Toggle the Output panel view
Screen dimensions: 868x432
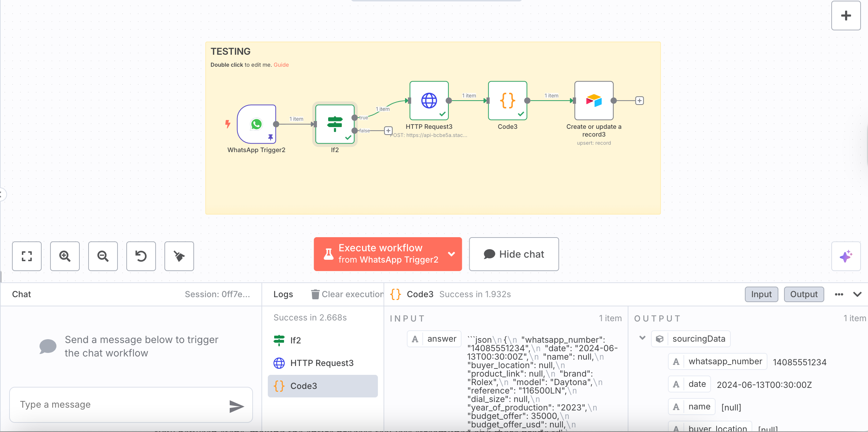(804, 294)
